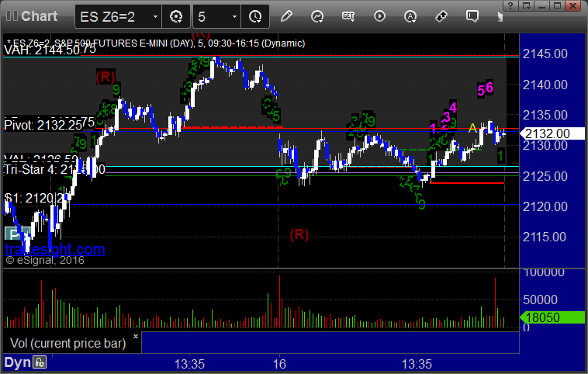Expand the interval 5 dropdown arrow
588x374 pixels.
[234, 17]
